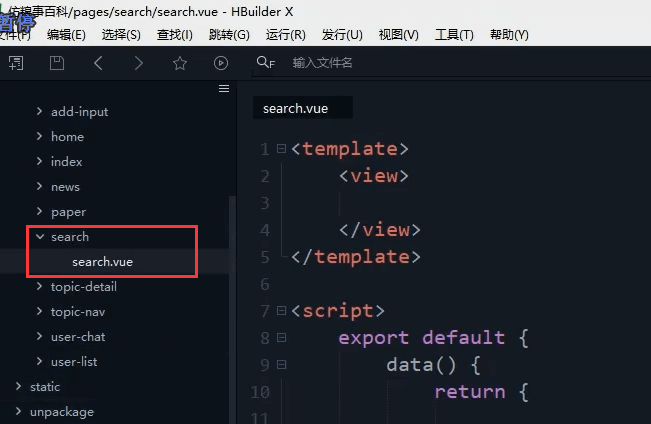Expand the news folder chevron
Screen dimensions: 651x424
(x=39, y=186)
